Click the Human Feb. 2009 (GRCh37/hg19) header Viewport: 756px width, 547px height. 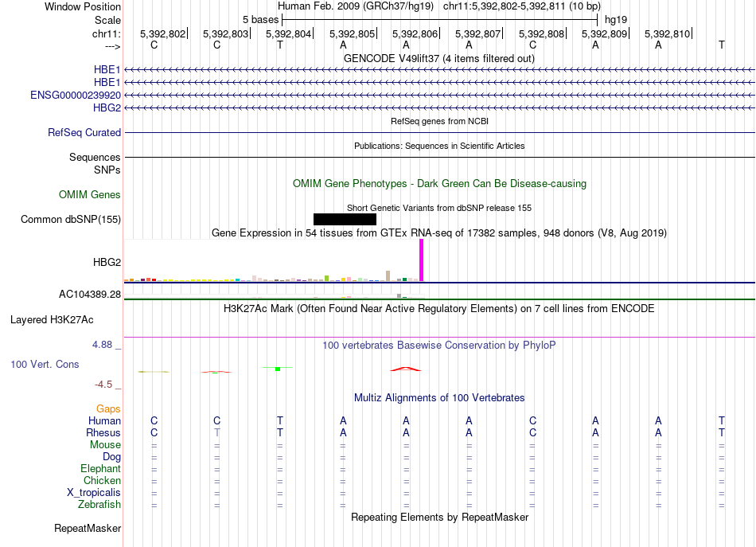[x=356, y=6]
